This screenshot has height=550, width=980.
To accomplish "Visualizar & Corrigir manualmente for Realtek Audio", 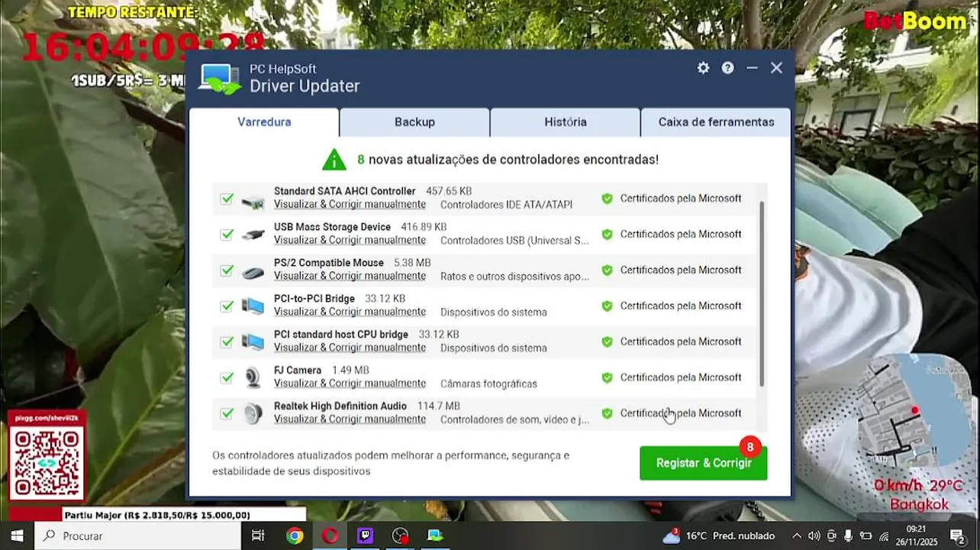I will 350,419.
